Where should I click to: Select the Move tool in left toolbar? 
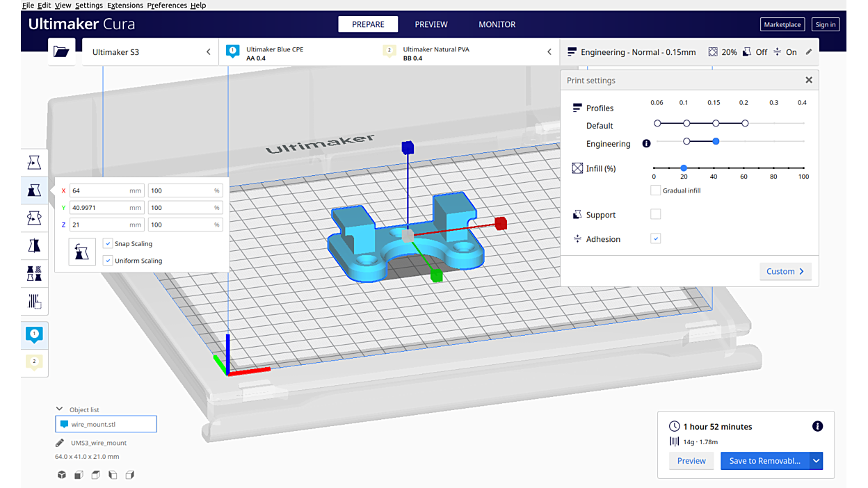[x=34, y=163]
